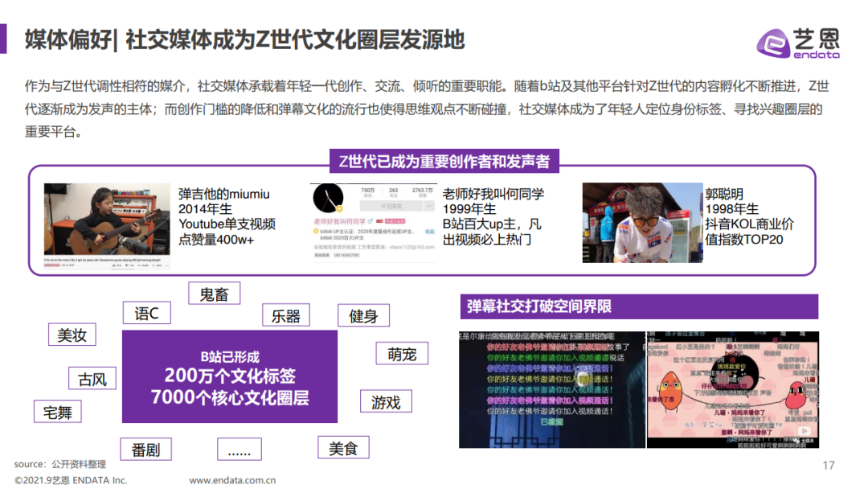Select the 宅舞 tag box

pyautogui.click(x=58, y=412)
